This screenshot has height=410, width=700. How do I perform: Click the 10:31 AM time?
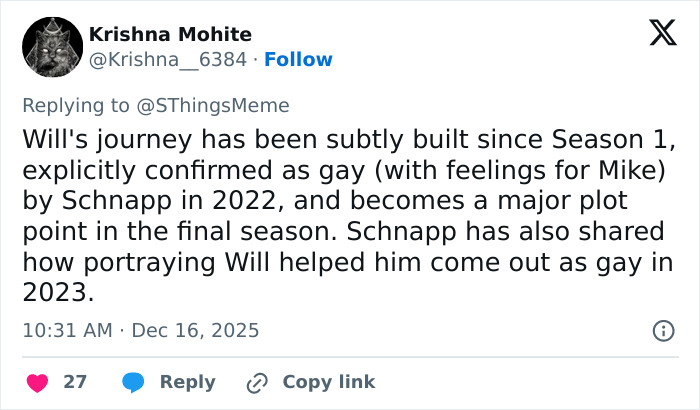66,330
